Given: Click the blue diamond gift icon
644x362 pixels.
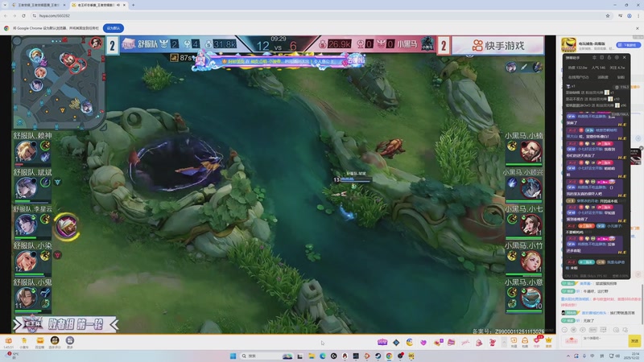Looking at the screenshot, I should pos(396,342).
